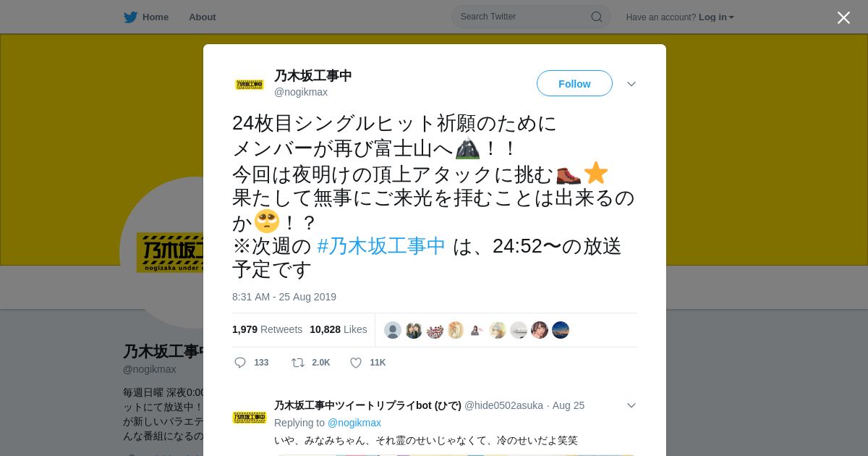Click the Twitter bird logo

(x=130, y=17)
